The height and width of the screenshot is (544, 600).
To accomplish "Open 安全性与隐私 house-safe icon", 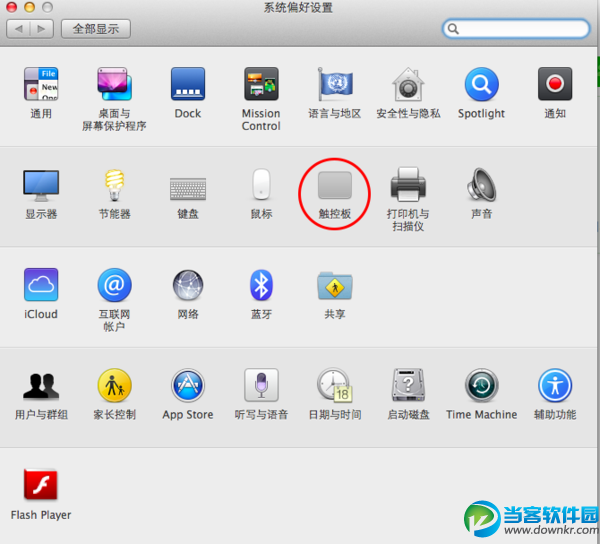I will (x=408, y=84).
